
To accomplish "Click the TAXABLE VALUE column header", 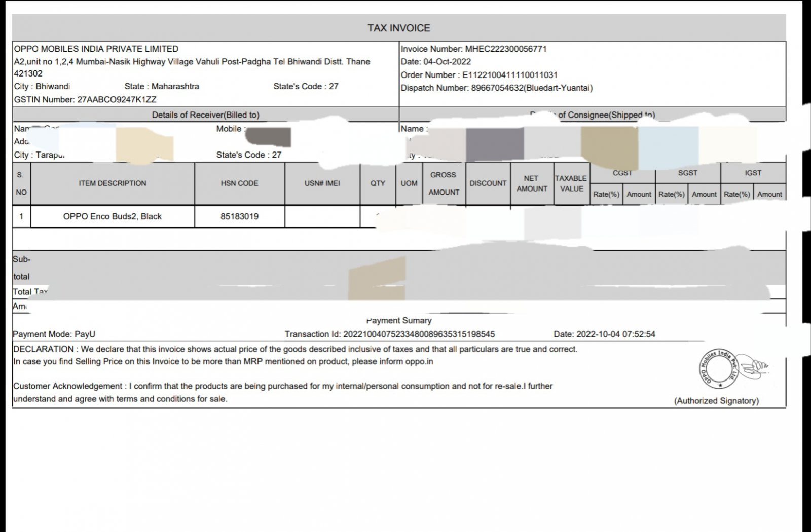I will point(571,183).
